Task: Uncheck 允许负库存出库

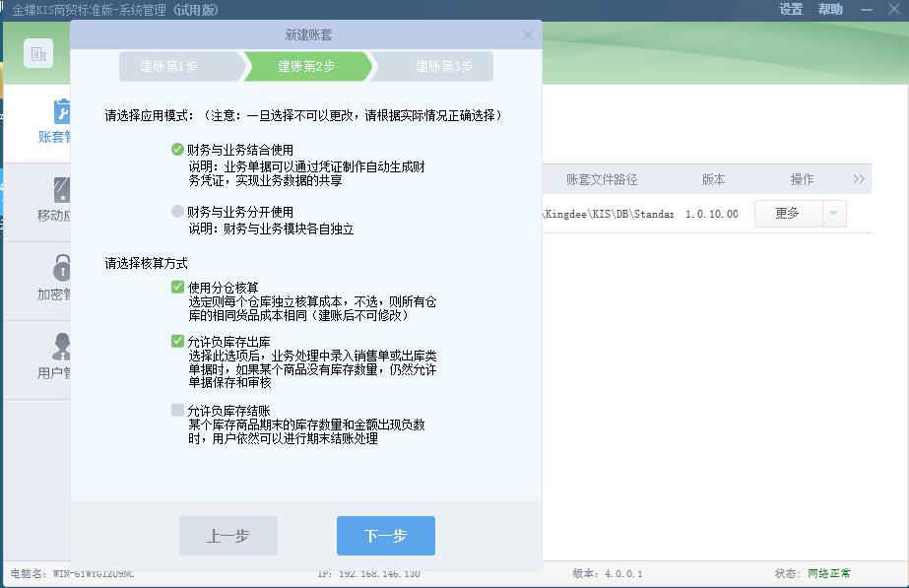Action: click(177, 340)
